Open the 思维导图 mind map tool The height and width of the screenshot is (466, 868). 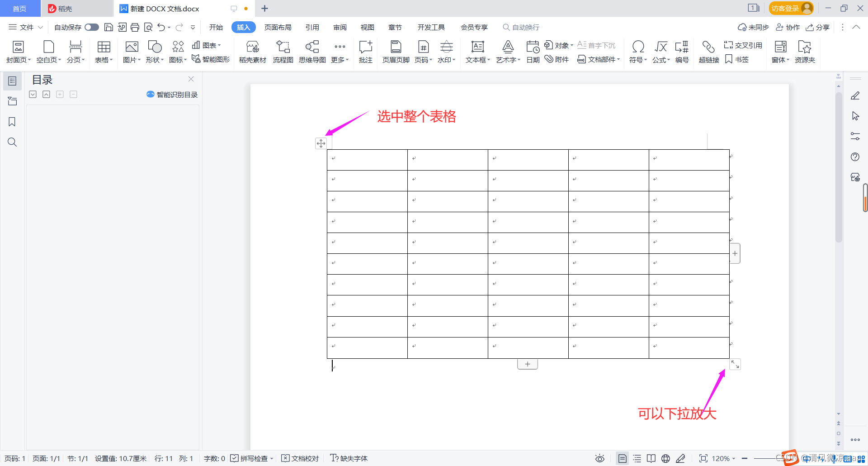312,51
